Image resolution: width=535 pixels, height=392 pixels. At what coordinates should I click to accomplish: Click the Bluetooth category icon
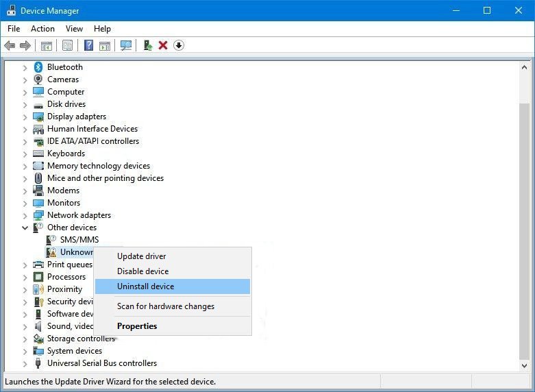pyautogui.click(x=38, y=67)
